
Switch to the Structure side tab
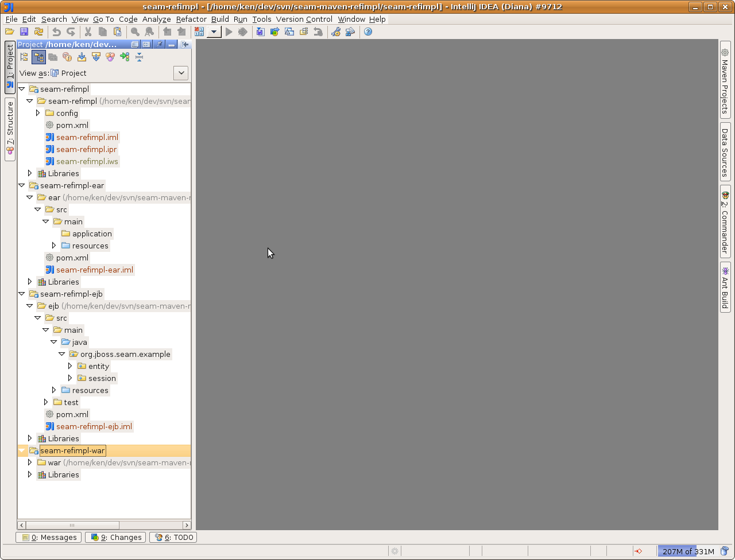pos(10,130)
